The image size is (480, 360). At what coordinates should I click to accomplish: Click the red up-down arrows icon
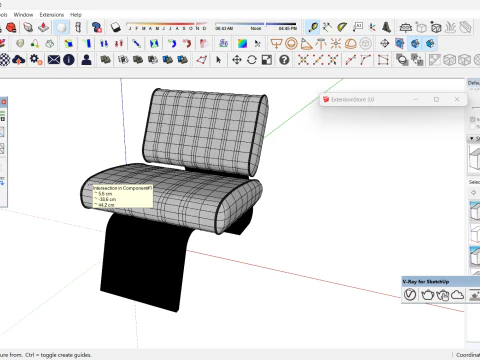click(x=119, y=43)
